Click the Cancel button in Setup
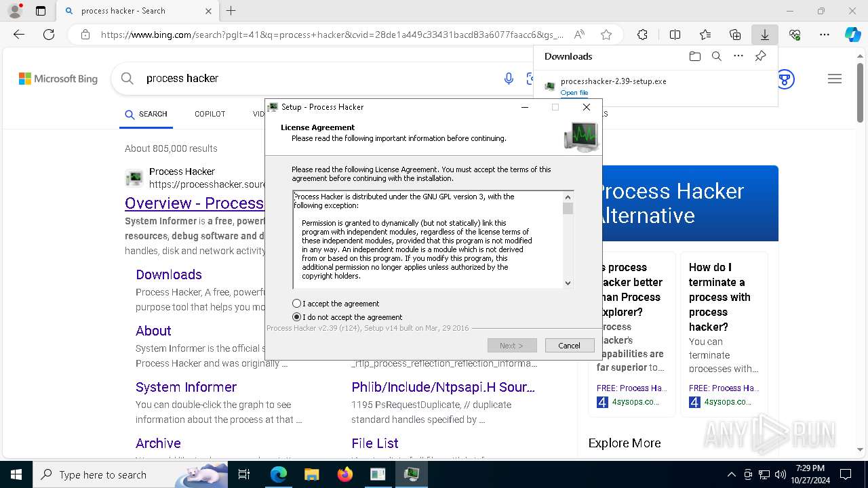This screenshot has height=488, width=868. click(x=570, y=346)
